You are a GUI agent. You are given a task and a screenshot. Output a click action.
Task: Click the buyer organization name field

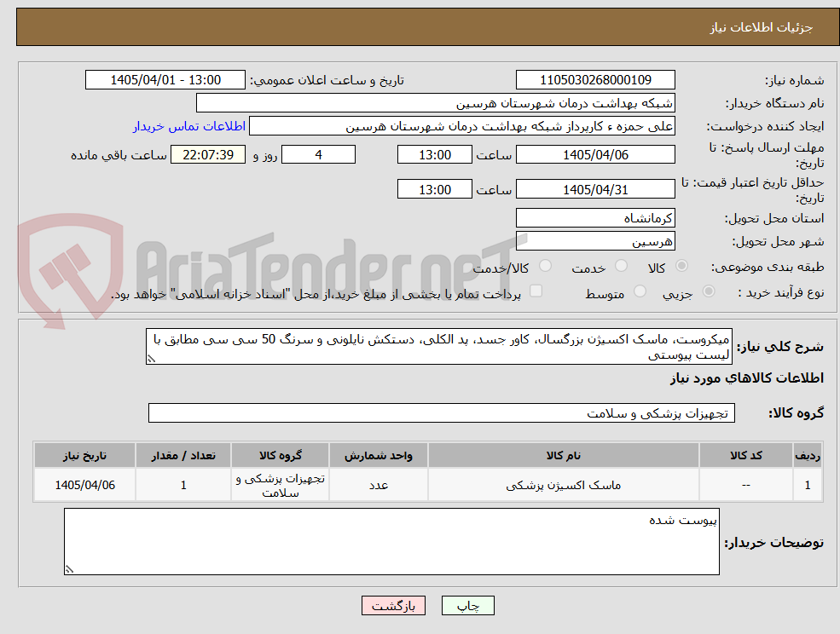click(436, 103)
